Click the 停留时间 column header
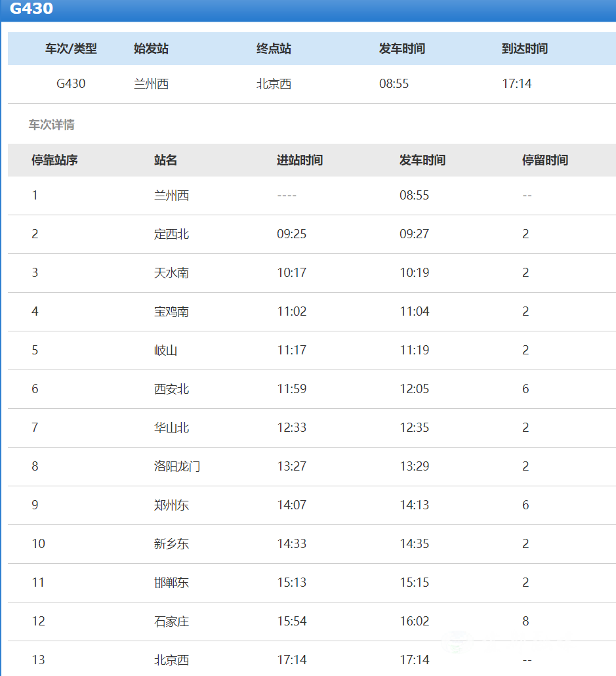Image resolution: width=616 pixels, height=676 pixels. click(544, 160)
